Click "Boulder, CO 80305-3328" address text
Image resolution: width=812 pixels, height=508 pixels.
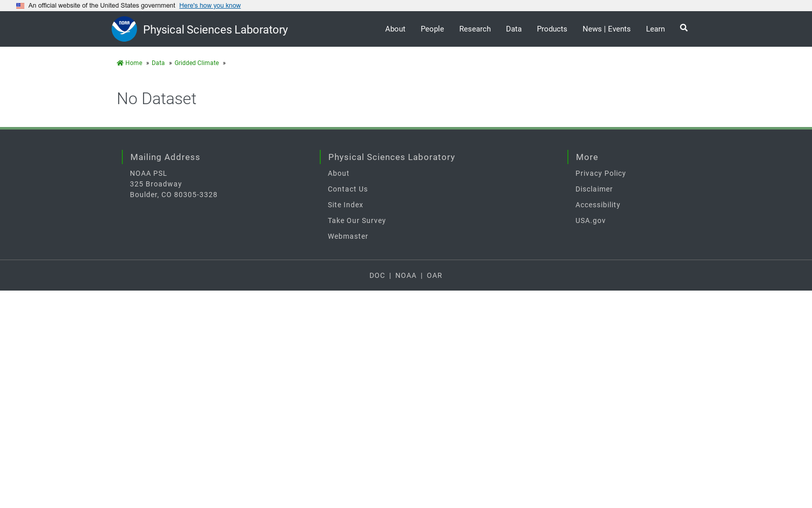click(174, 195)
